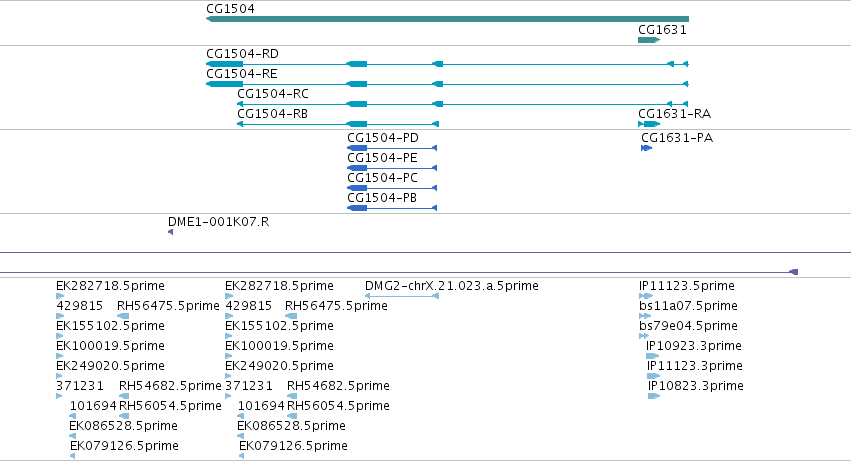
Task: Select the CG1504-RC transcript label
Action: [x=273, y=94]
